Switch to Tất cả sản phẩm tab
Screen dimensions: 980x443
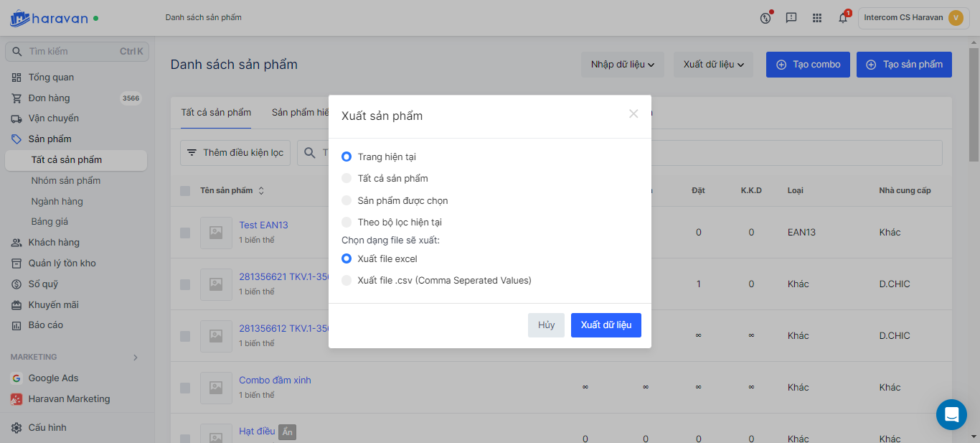[216, 113]
